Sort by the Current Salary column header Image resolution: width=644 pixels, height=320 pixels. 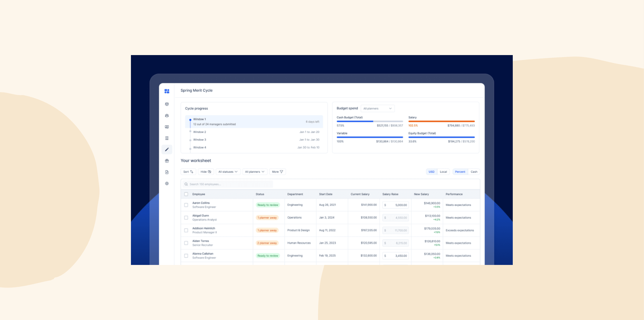tap(360, 194)
